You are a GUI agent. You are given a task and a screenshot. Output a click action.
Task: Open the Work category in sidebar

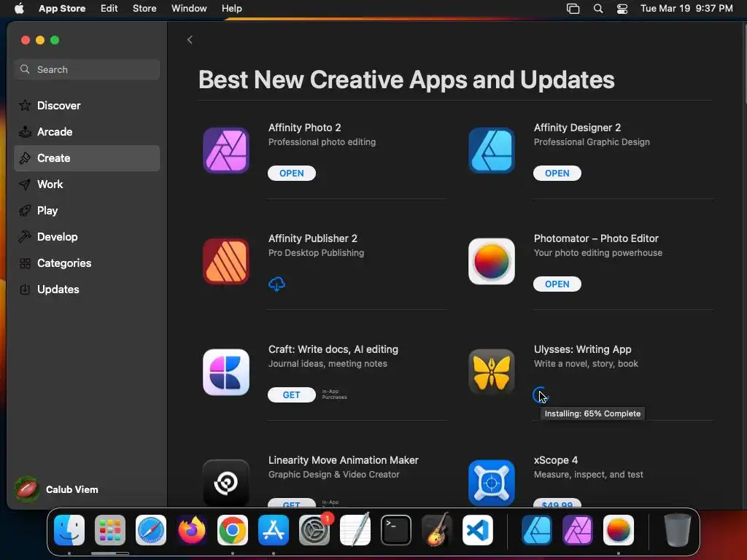click(87, 184)
